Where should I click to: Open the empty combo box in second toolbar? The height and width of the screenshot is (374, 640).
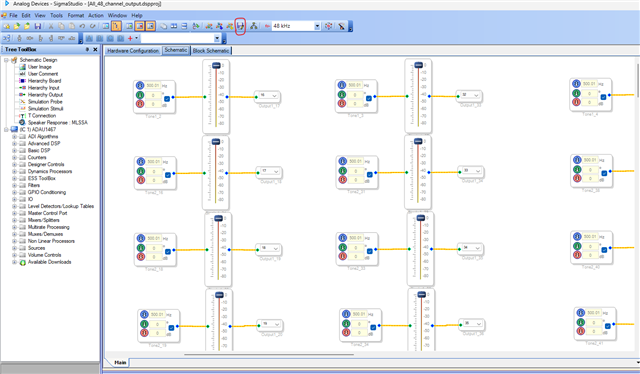(217, 38)
